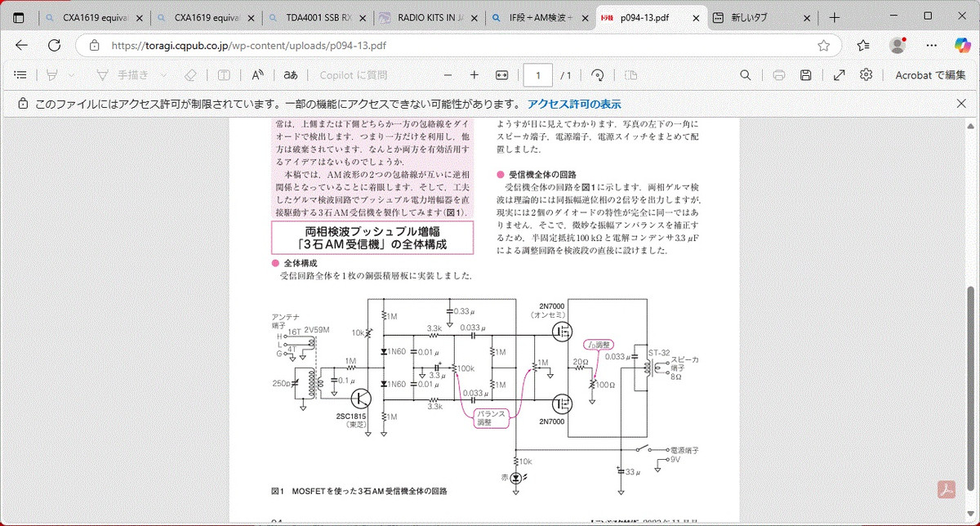This screenshot has width=980, height=526.
Task: Toggle fit to width view
Action: click(x=502, y=75)
